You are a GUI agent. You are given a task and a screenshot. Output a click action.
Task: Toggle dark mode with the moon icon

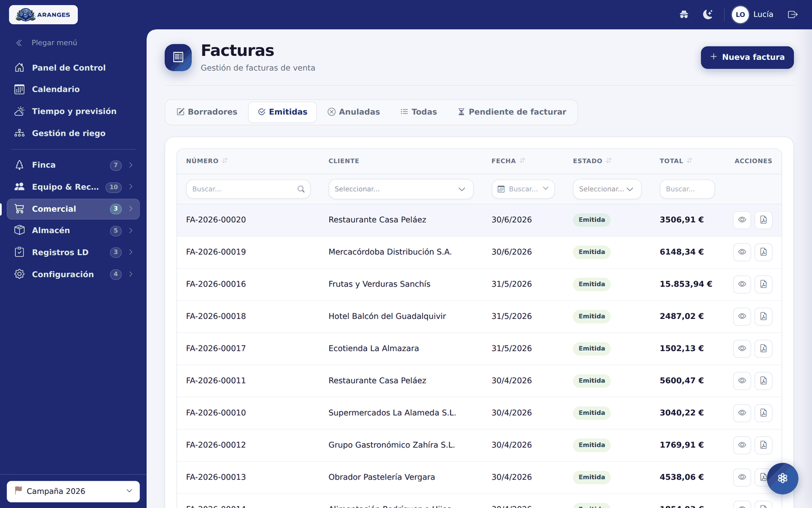708,15
